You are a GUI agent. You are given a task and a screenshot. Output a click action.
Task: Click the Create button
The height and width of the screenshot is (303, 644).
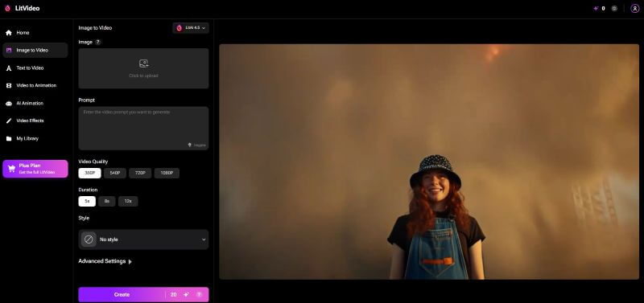pyautogui.click(x=122, y=294)
